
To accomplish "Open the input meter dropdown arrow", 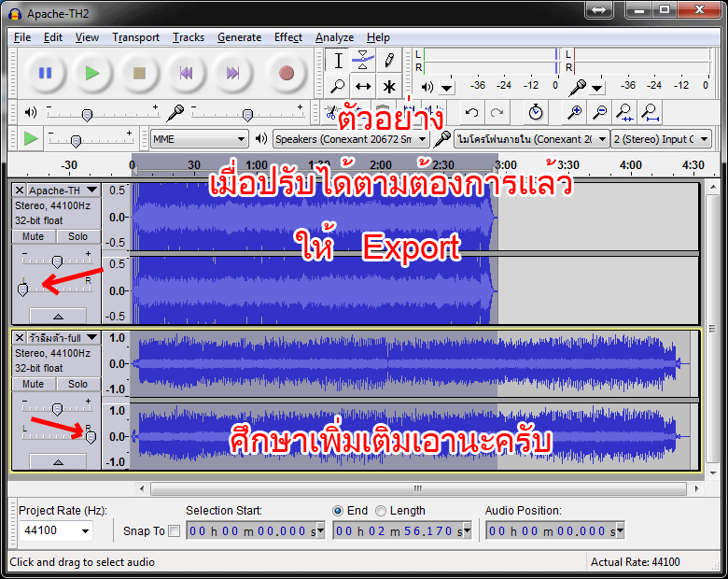I will coord(597,88).
